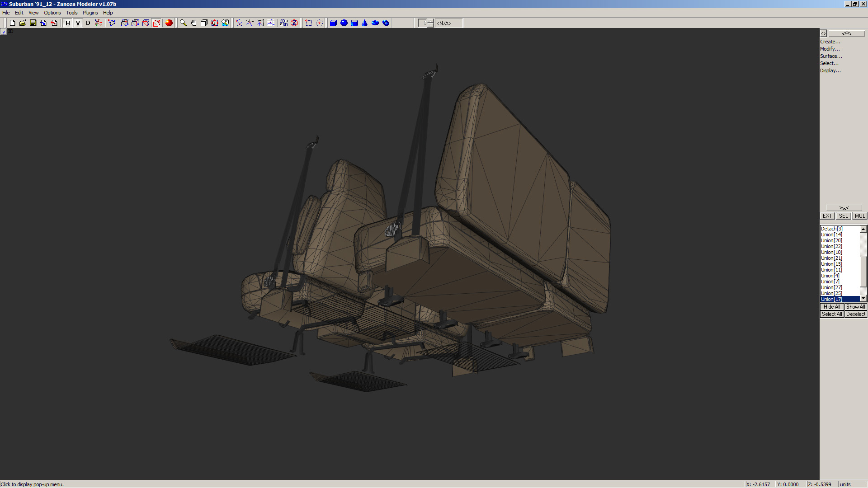Viewport: 868px width, 488px height.
Task: Click the blue rotate axes icon
Action: (260, 23)
